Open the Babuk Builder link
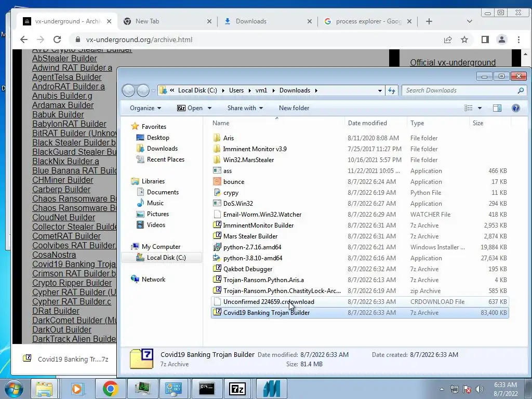The height and width of the screenshot is (399, 532). coord(58,115)
